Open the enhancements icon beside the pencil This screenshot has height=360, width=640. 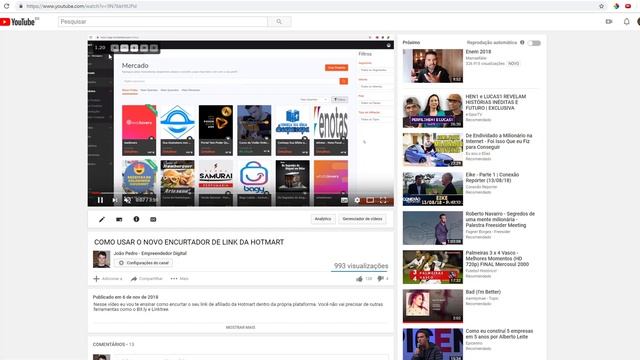pyautogui.click(x=119, y=219)
